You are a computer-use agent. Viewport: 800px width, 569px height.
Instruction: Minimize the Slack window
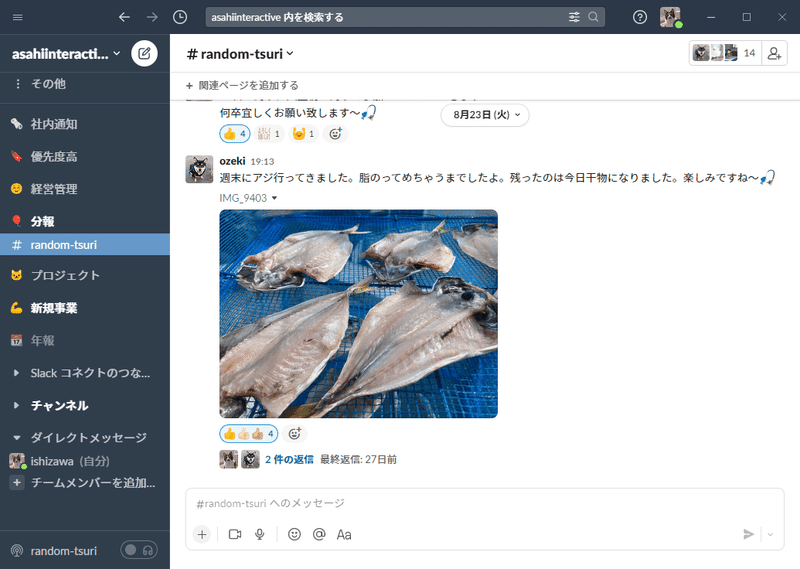click(711, 17)
